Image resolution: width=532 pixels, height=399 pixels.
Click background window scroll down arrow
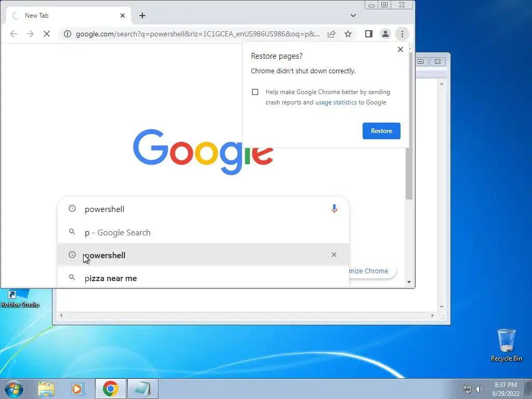tap(442, 307)
